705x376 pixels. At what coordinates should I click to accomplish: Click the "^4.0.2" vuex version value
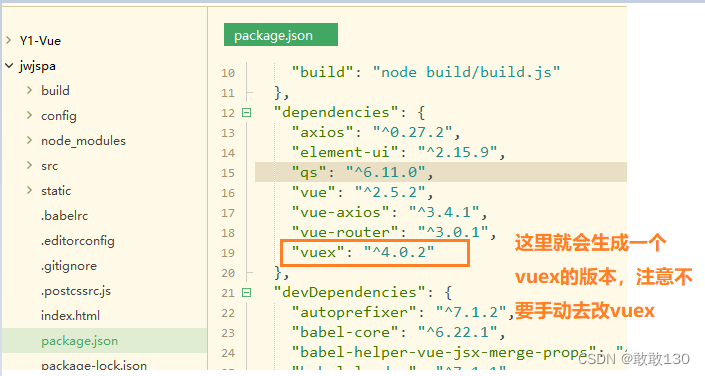coord(399,252)
